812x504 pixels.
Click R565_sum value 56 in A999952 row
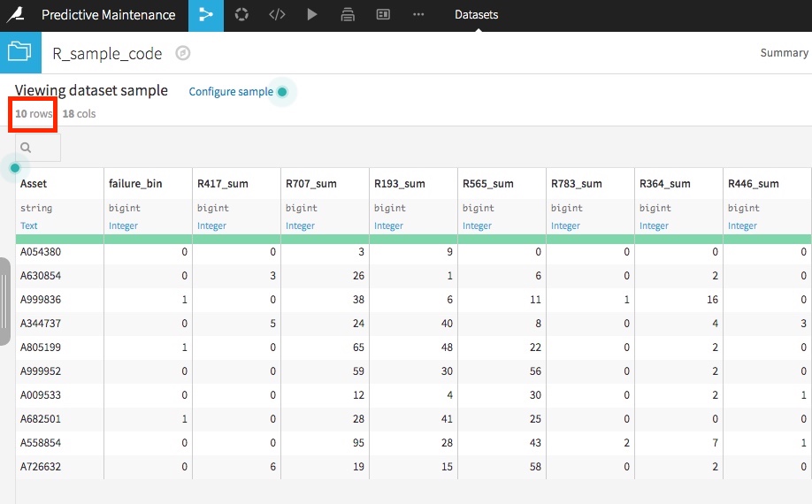pos(535,371)
